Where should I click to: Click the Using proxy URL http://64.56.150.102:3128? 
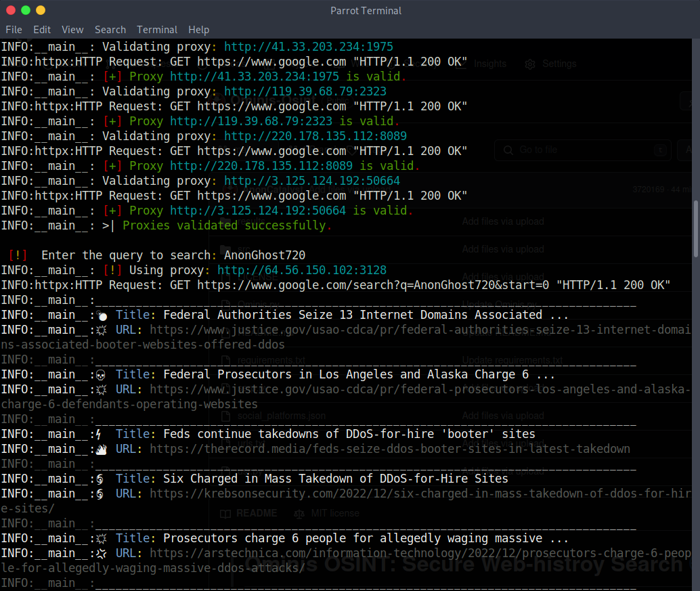[302, 270]
